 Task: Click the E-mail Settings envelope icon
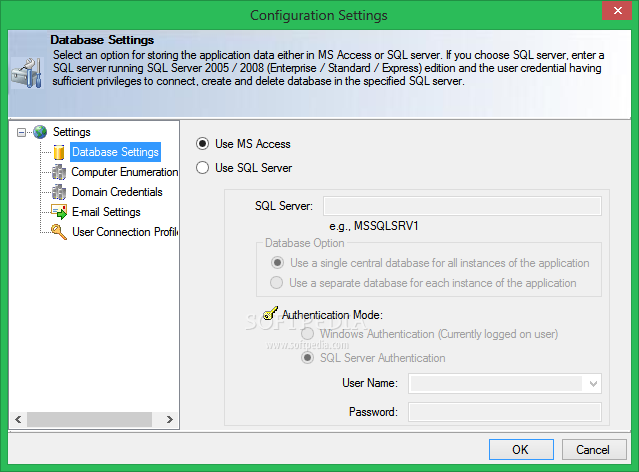coord(59,212)
